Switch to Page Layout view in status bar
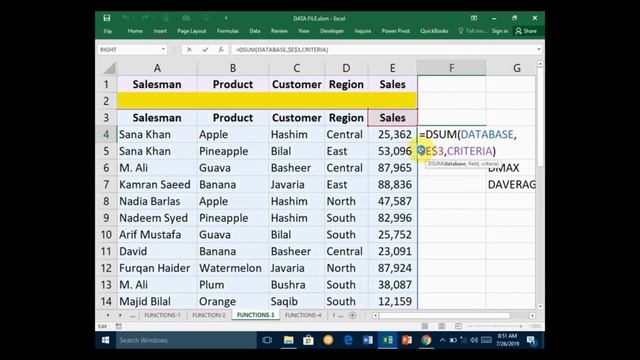 pos(442,326)
